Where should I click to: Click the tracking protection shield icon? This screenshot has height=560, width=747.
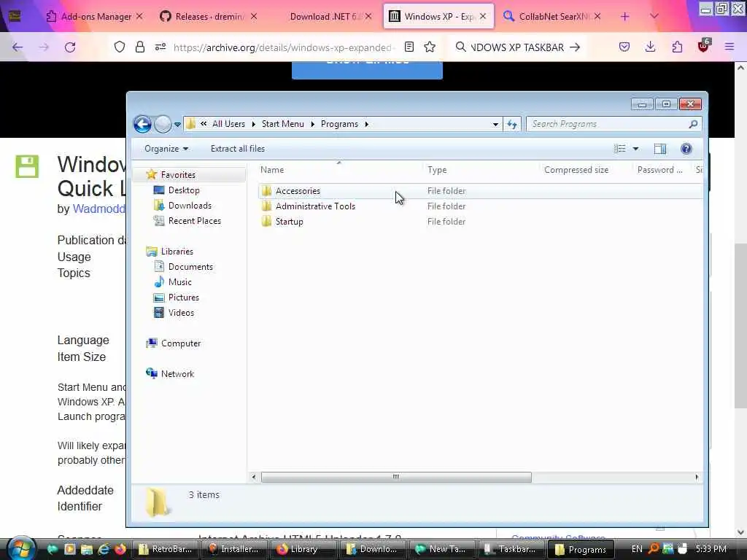(120, 47)
